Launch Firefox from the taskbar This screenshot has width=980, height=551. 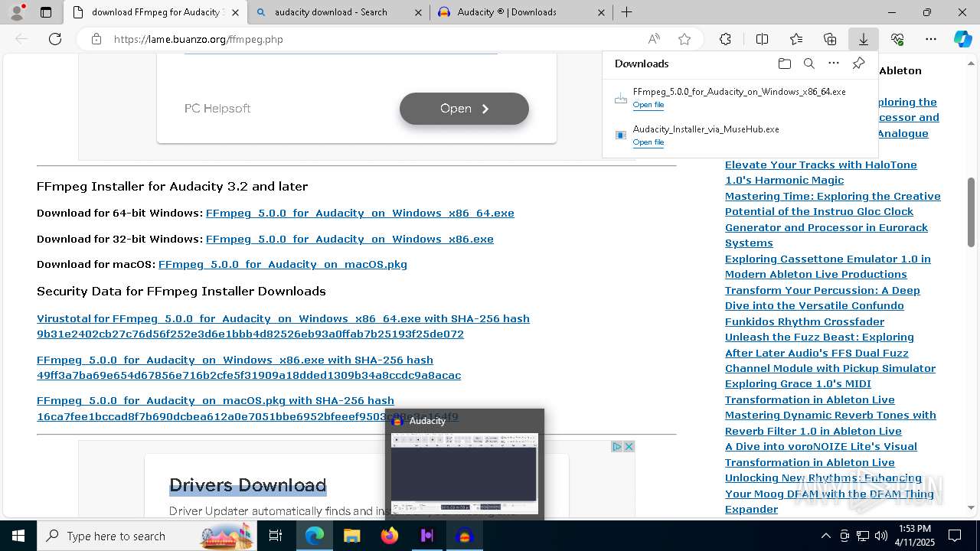[389, 536]
